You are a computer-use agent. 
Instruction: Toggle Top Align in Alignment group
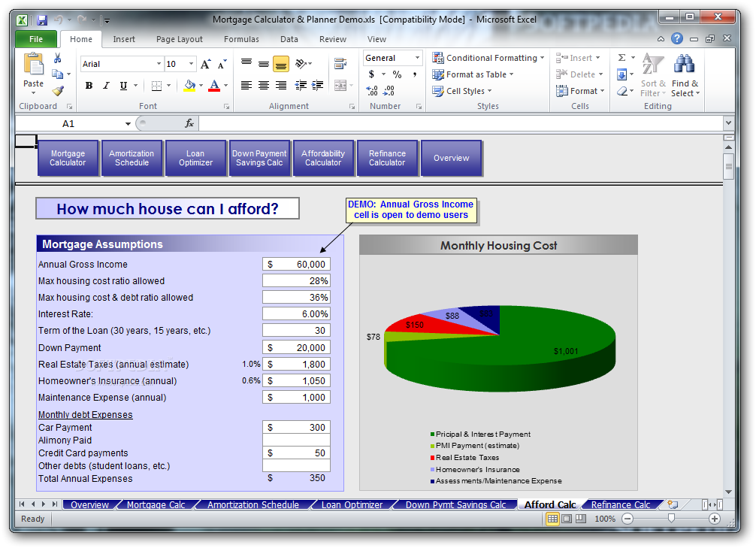(x=246, y=63)
